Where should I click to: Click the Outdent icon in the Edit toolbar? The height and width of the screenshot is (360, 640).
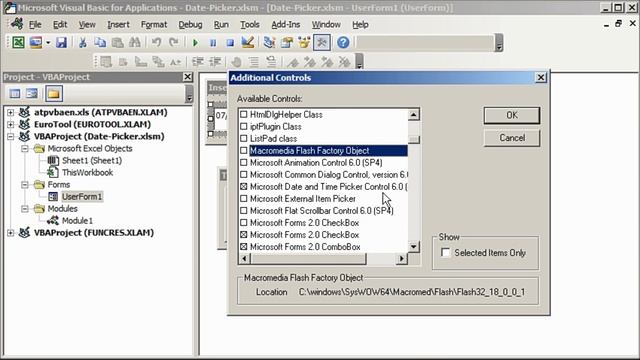[x=215, y=62]
